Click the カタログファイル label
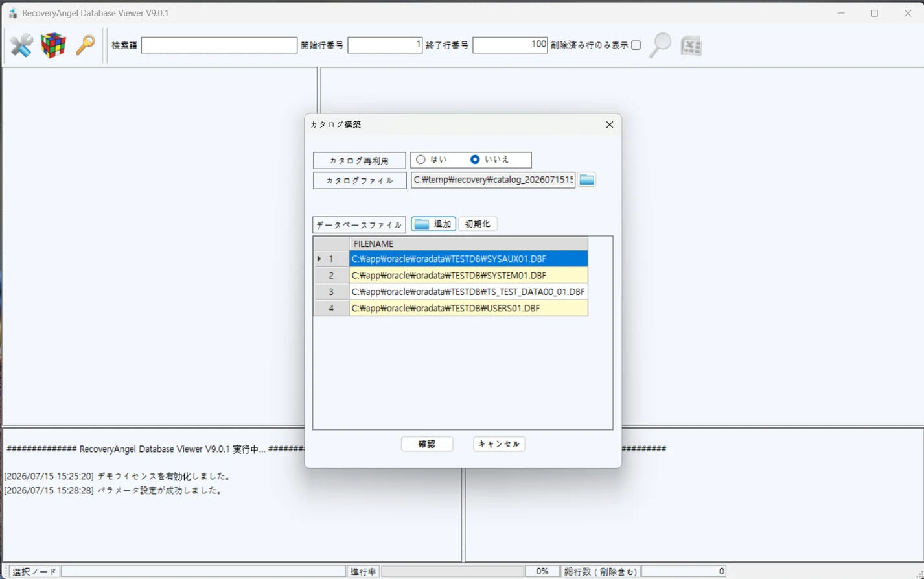Screen dimensions: 924x579 click(360, 180)
